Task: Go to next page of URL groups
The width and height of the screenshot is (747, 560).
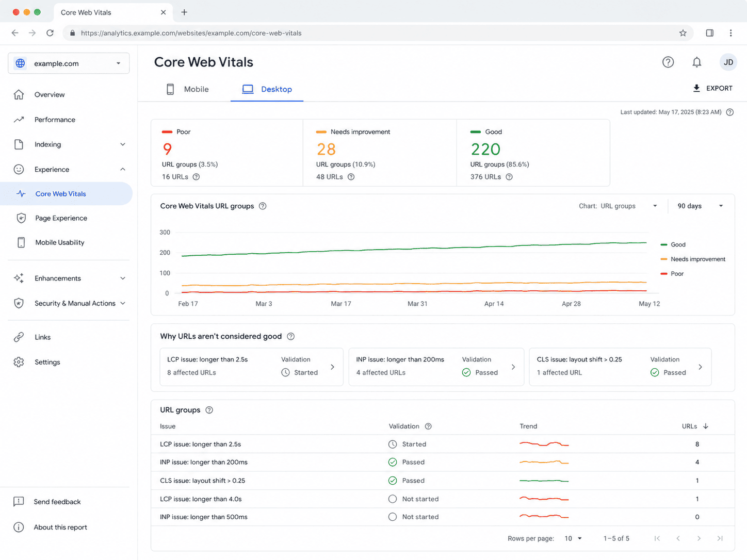Action: pyautogui.click(x=699, y=538)
